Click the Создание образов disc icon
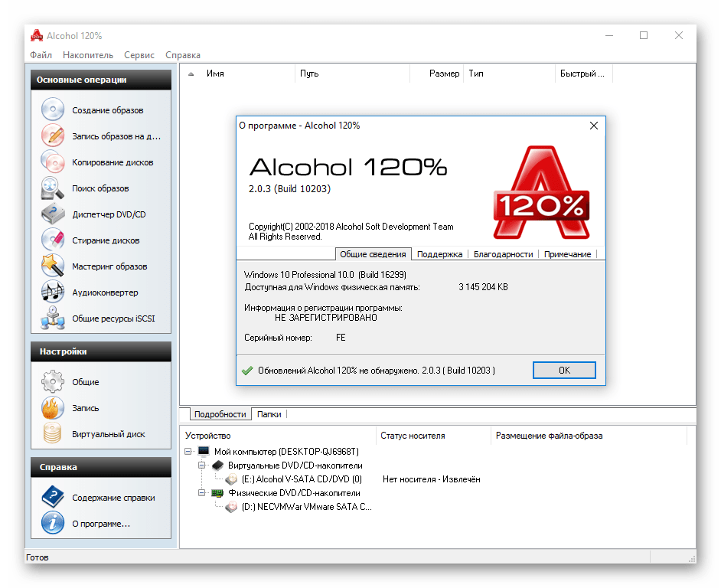 (x=52, y=109)
